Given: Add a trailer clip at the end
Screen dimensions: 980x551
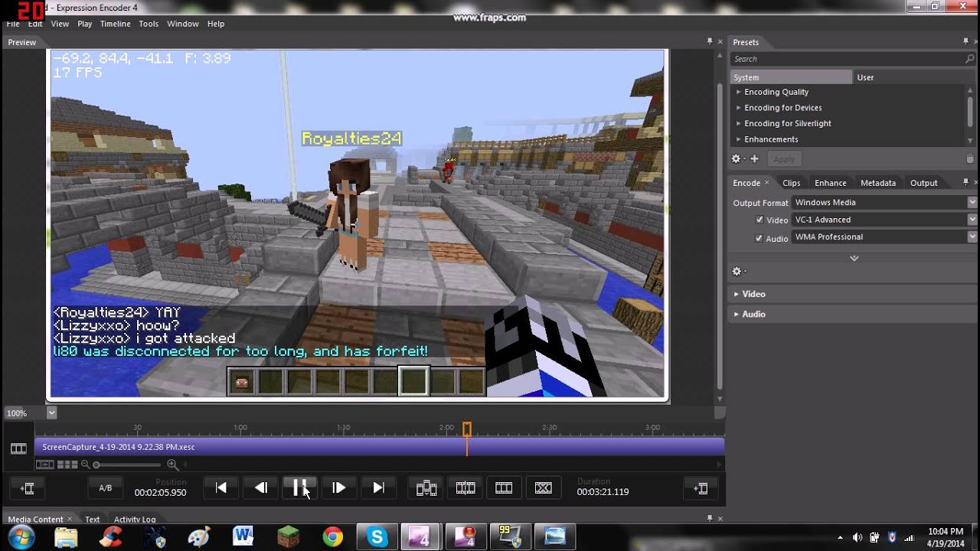Looking at the screenshot, I should [700, 488].
